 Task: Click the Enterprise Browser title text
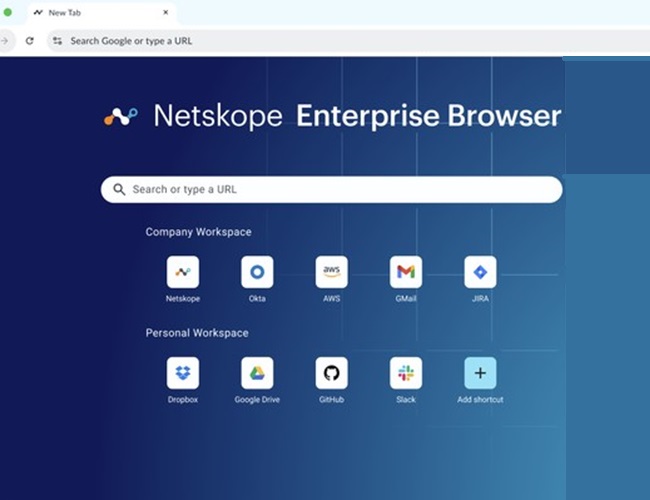(x=429, y=116)
